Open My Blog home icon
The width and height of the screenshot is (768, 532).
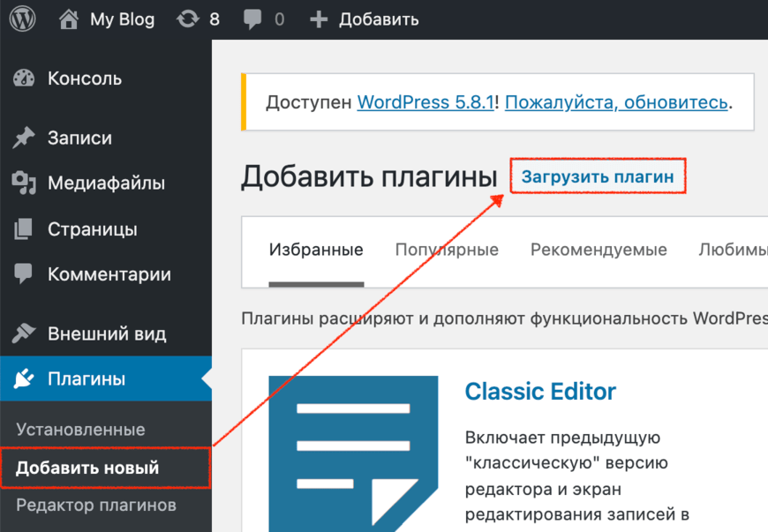click(69, 19)
